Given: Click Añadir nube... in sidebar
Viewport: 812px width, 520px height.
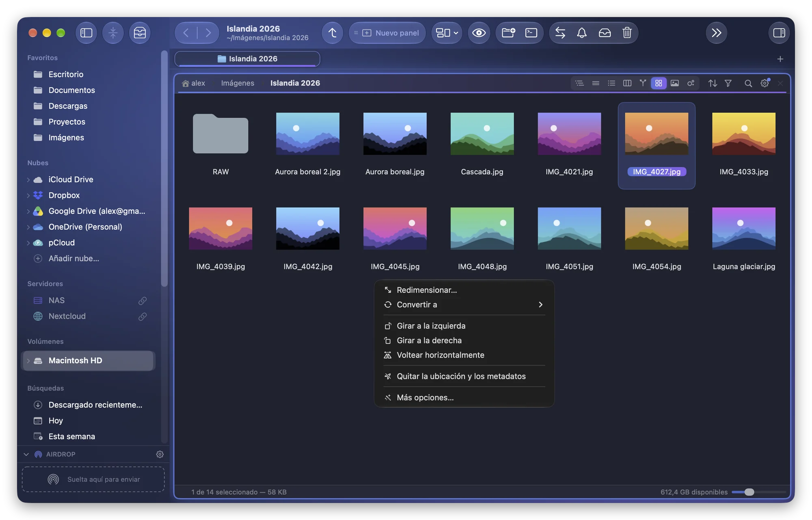Looking at the screenshot, I should (73, 259).
